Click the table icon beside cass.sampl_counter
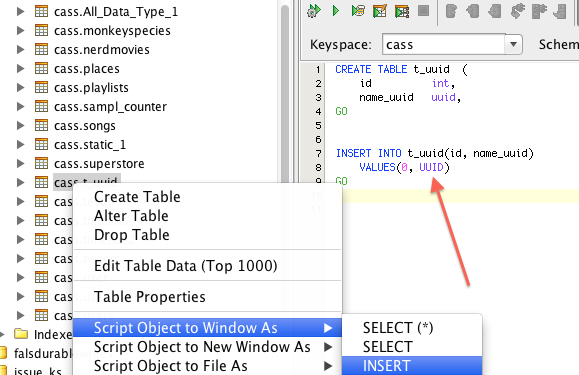This screenshot has height=375, width=579. [x=41, y=106]
